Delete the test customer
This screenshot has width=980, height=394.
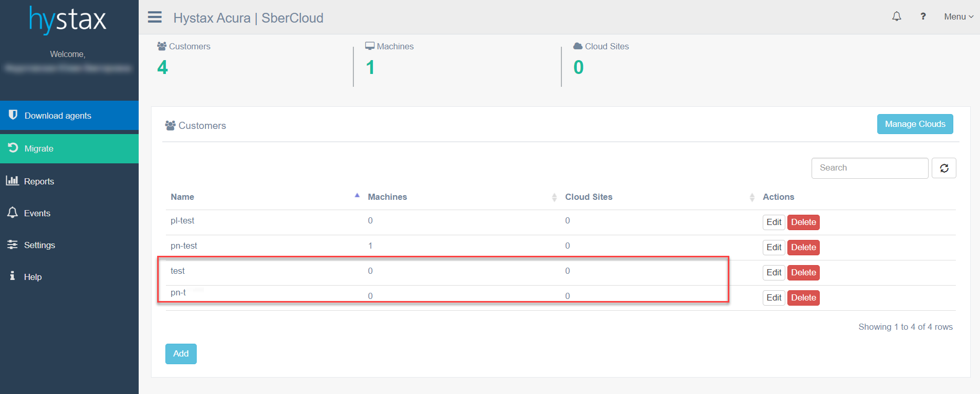click(803, 272)
